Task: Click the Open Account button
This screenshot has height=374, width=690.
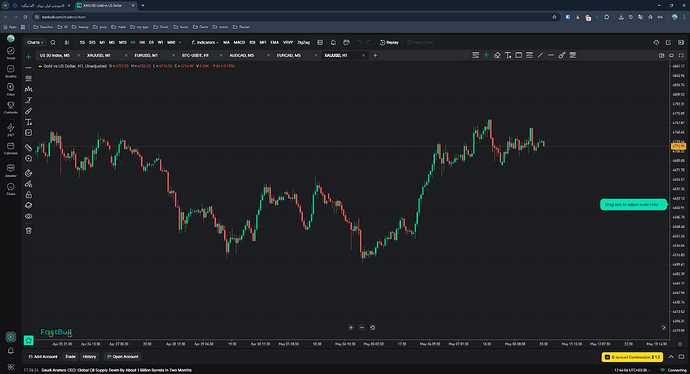Action: click(x=122, y=357)
